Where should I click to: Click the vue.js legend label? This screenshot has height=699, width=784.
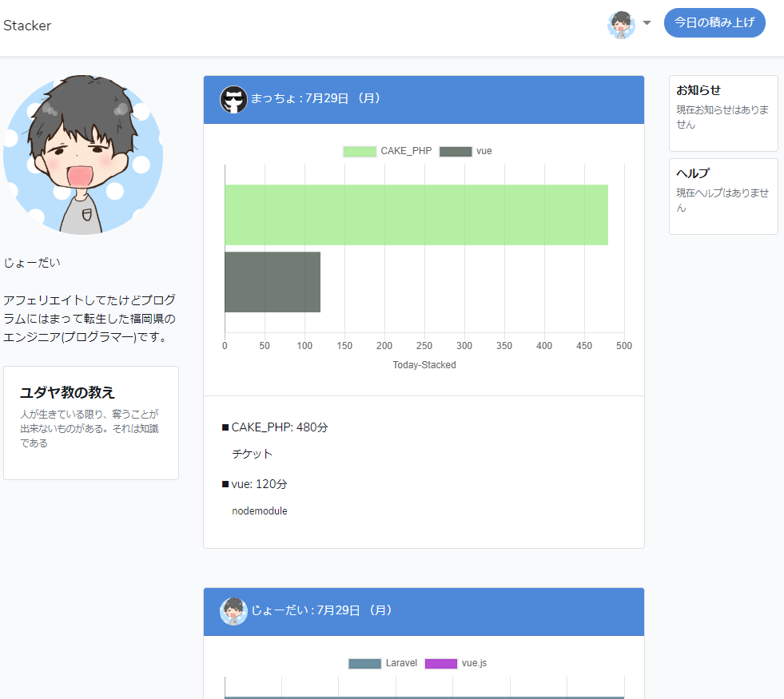click(x=474, y=663)
